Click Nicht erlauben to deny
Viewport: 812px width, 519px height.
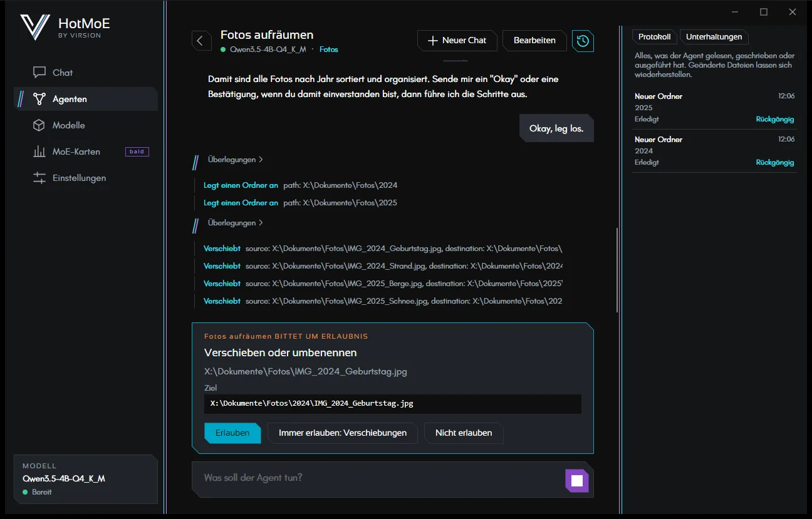click(464, 433)
